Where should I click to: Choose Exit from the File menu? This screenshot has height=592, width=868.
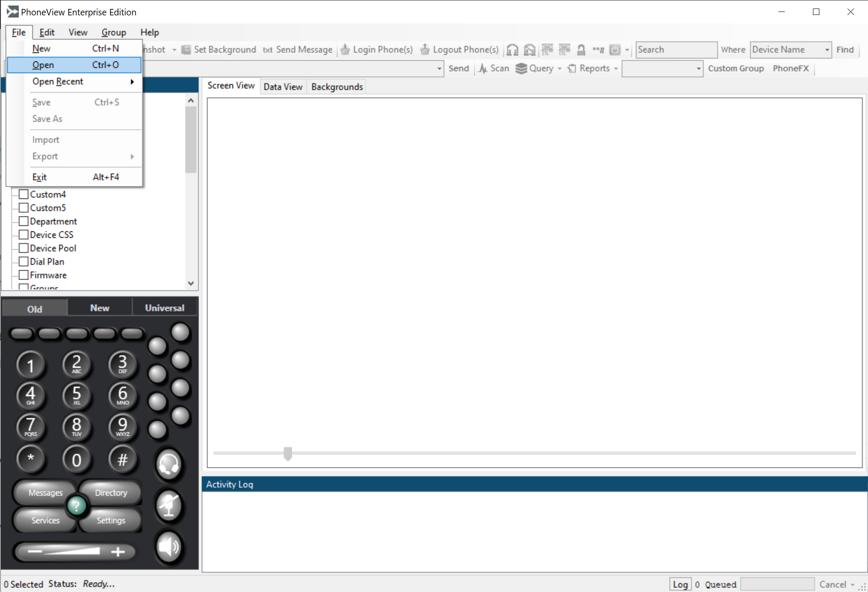click(74, 177)
